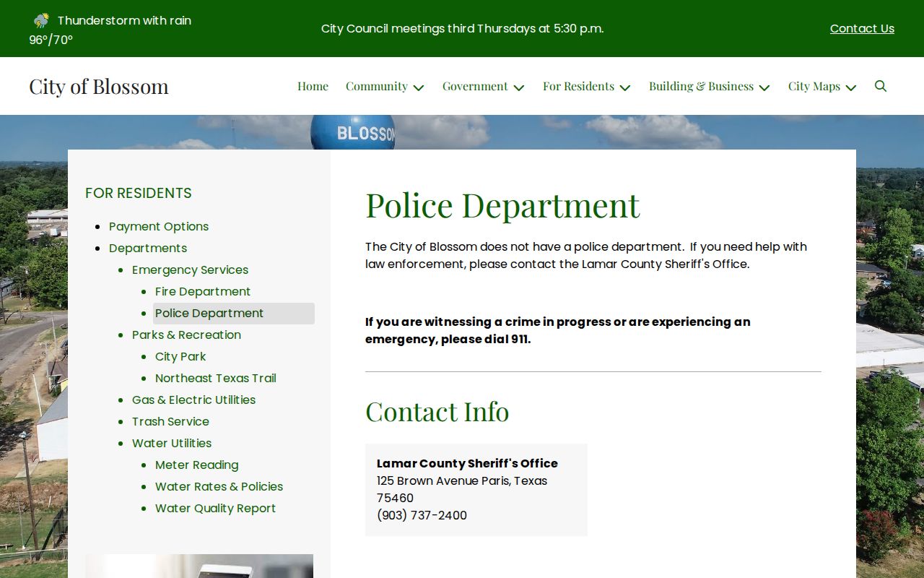Open the Fire Department page
The height and width of the screenshot is (578, 924).
point(203,291)
